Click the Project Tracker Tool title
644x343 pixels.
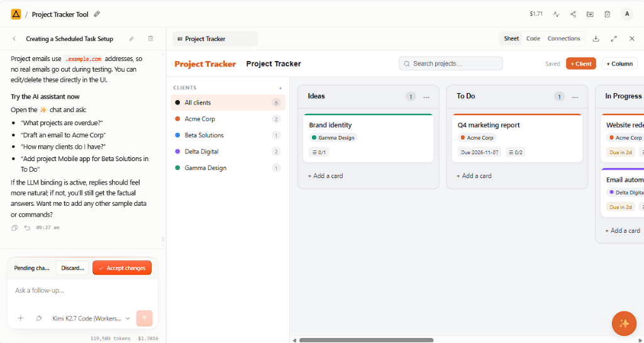[60, 14]
